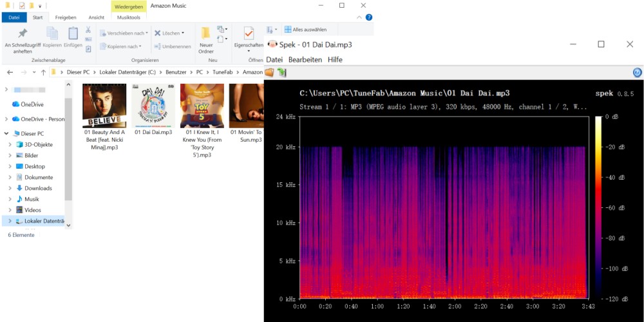Click the paste shortcut icon in Zwischenablage
The height and width of the screenshot is (322, 644).
point(88,49)
